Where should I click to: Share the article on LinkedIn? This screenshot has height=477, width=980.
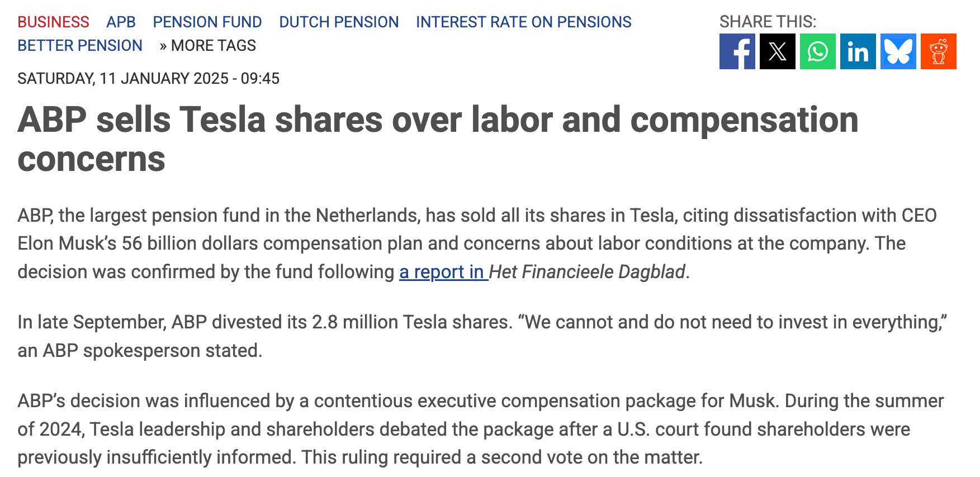(858, 51)
